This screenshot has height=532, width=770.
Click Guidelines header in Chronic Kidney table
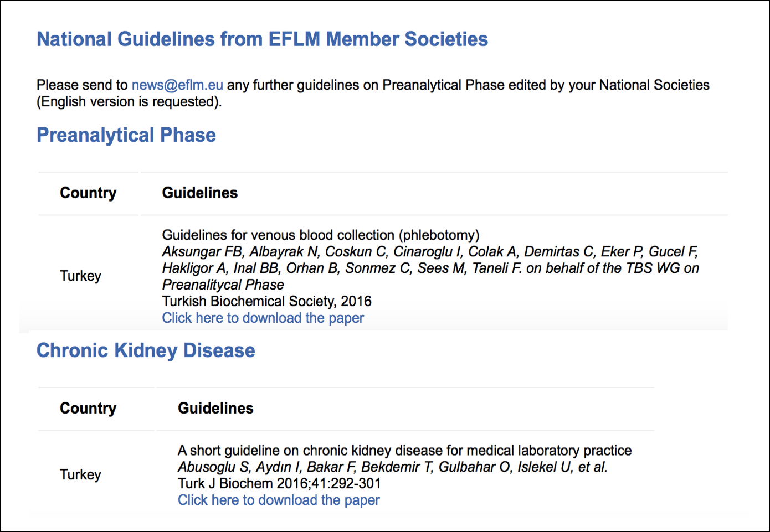215,408
